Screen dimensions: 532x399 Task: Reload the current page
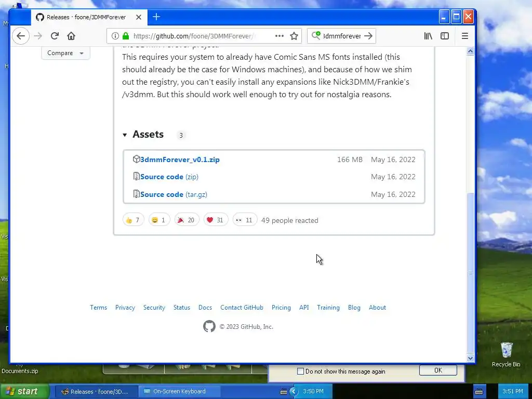55,36
